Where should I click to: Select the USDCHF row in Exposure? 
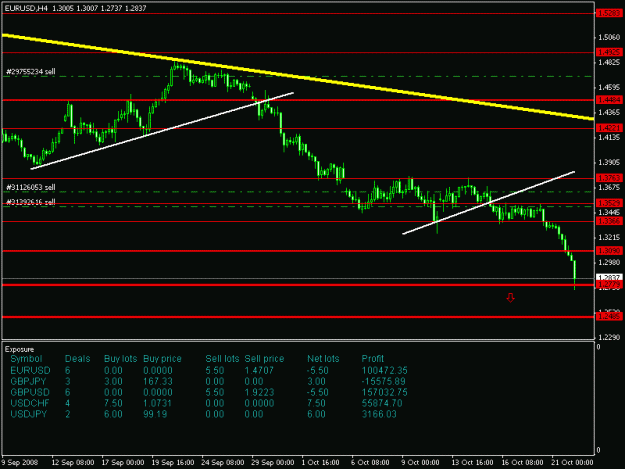coord(206,403)
